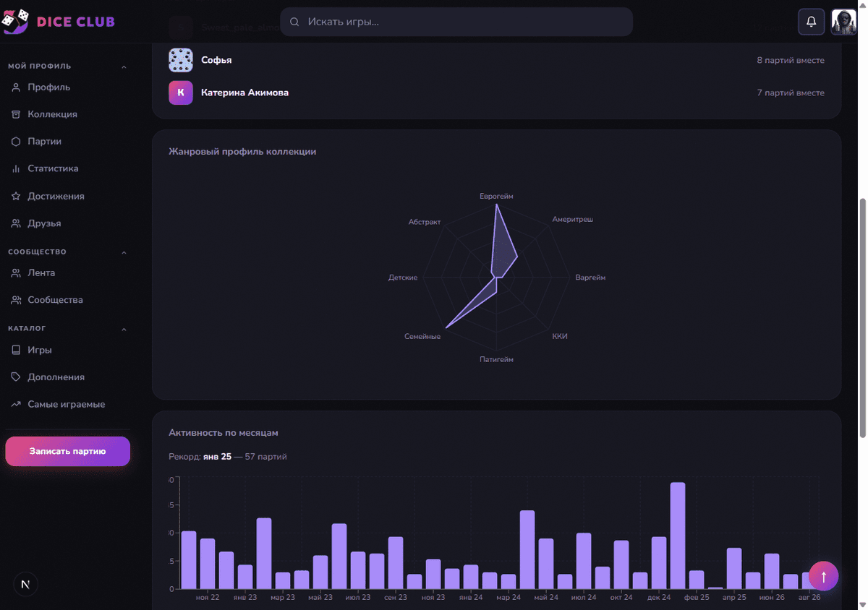Click the Сообщества sidebar icon
Screen dimensions: 868x610
pos(16,300)
